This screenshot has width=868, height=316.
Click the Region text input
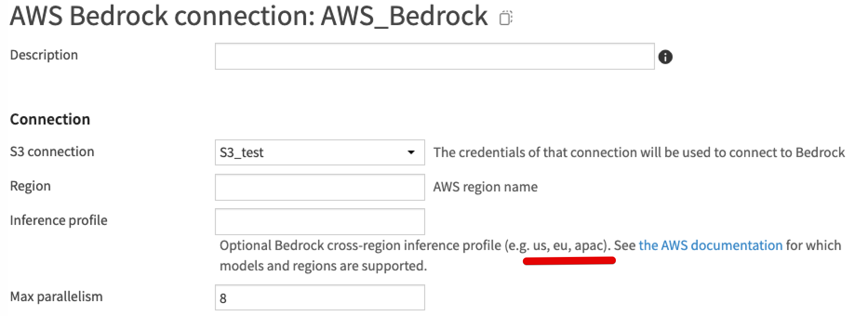(319, 187)
